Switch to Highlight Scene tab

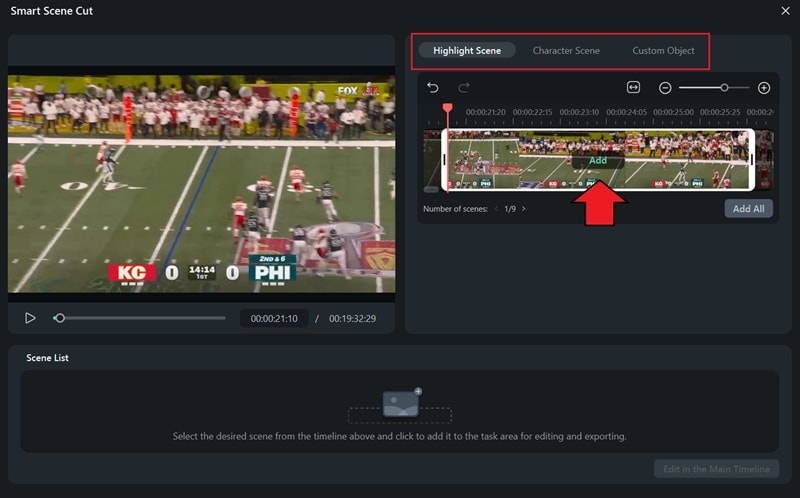coord(467,51)
